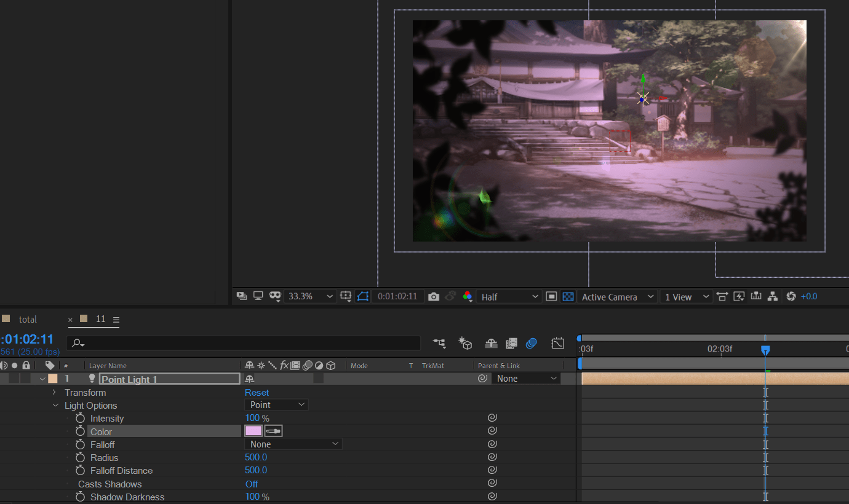The width and height of the screenshot is (849, 504).
Task: Toggle Falloff stopwatch keyframing
Action: pos(80,444)
